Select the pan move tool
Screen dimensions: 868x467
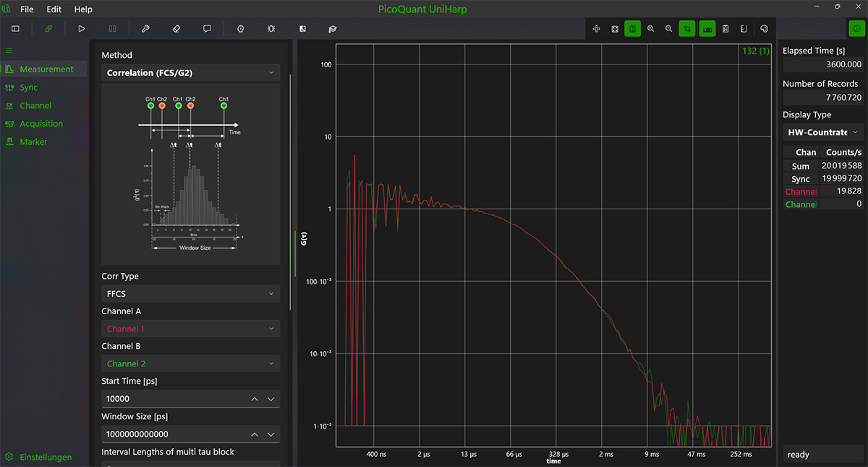tap(597, 29)
